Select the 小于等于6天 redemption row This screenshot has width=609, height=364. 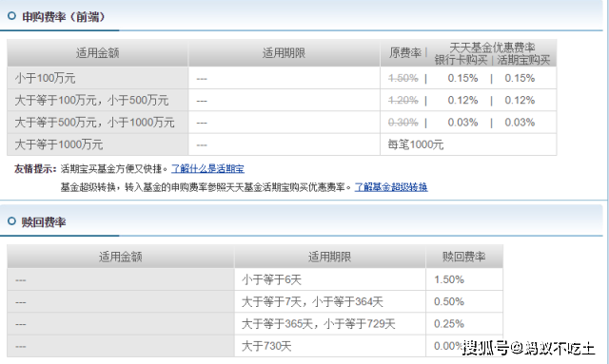[x=255, y=279]
